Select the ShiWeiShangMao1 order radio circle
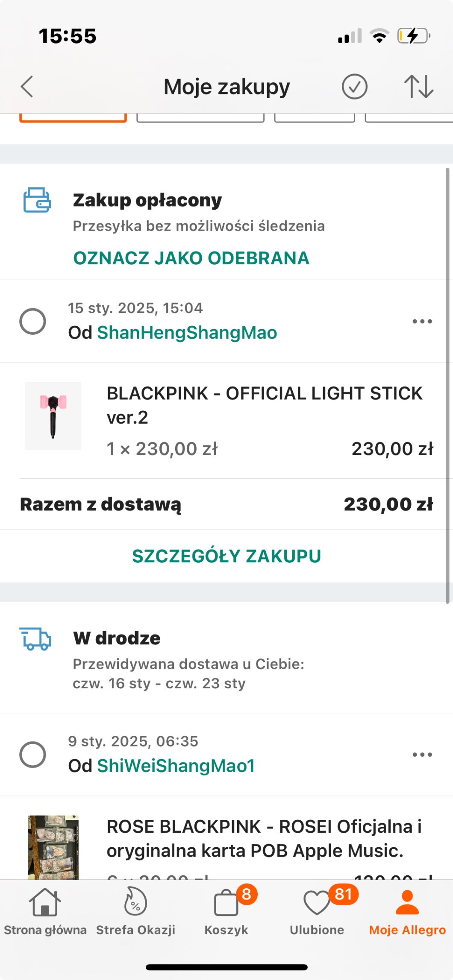Screen dimensions: 453x980 tap(33, 755)
